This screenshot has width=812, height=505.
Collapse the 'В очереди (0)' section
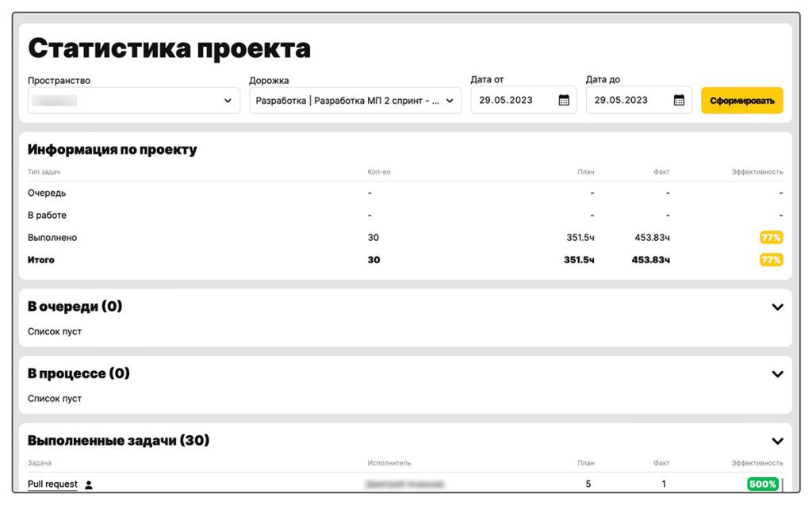[x=777, y=307]
